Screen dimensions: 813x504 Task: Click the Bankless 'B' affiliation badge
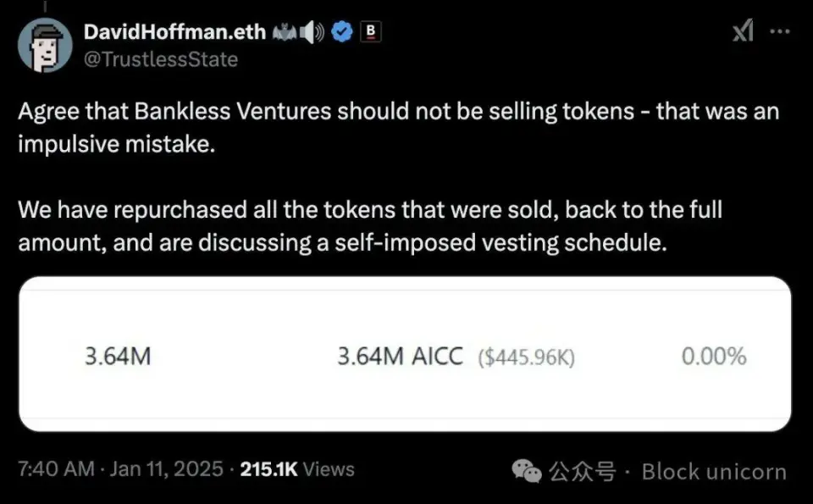pos(371,32)
